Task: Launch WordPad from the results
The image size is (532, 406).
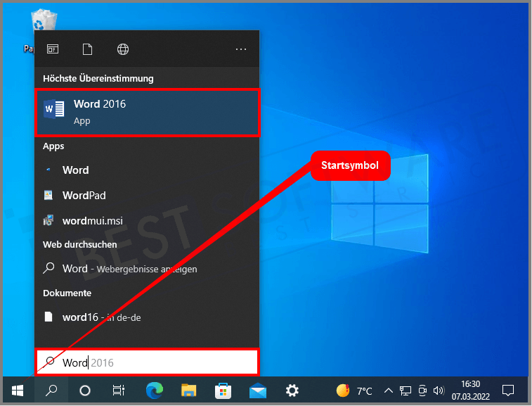Action: coord(84,195)
